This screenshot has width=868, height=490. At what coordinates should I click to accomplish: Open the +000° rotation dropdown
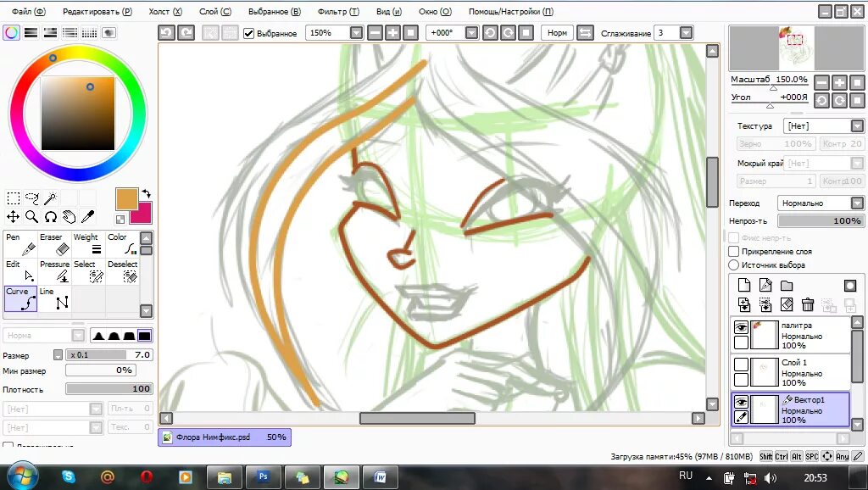pyautogui.click(x=471, y=33)
